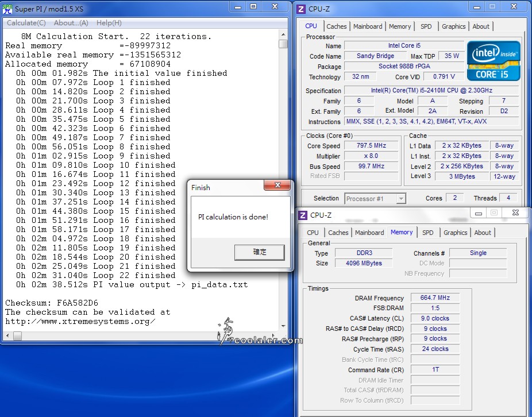The height and width of the screenshot is (417, 532).
Task: Click the Intel Core i5 inside logo
Action: click(x=494, y=61)
